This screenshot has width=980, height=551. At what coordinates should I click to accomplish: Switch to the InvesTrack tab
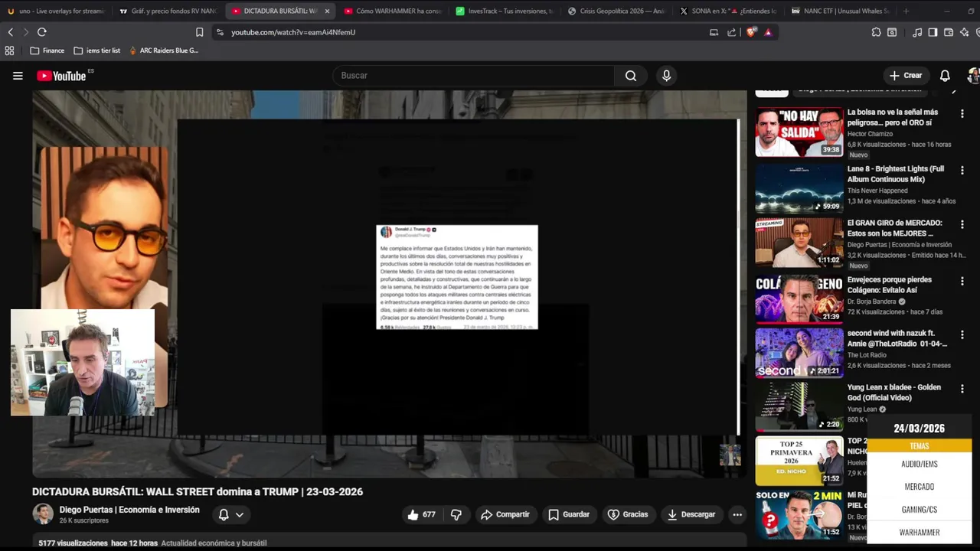pyautogui.click(x=505, y=11)
